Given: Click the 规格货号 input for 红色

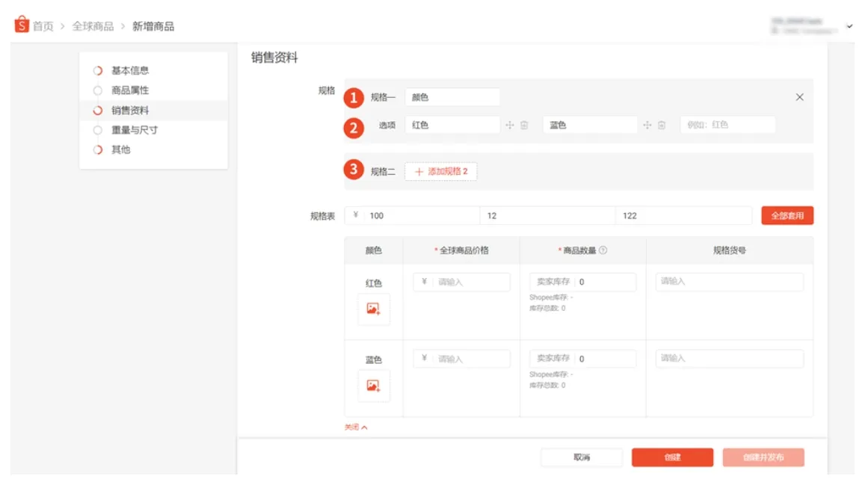Looking at the screenshot, I should coord(729,282).
